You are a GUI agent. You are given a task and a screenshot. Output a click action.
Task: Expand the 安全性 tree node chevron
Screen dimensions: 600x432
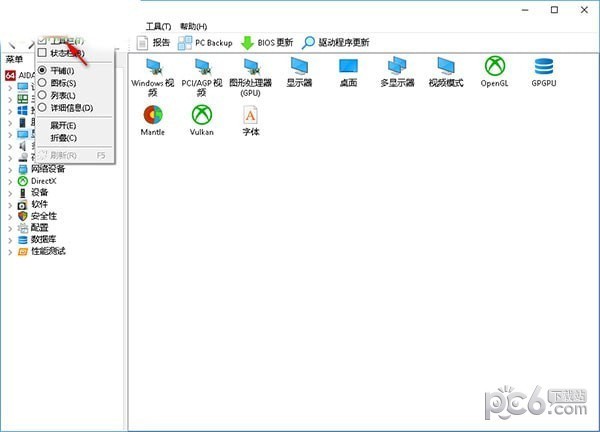pyautogui.click(x=10, y=217)
